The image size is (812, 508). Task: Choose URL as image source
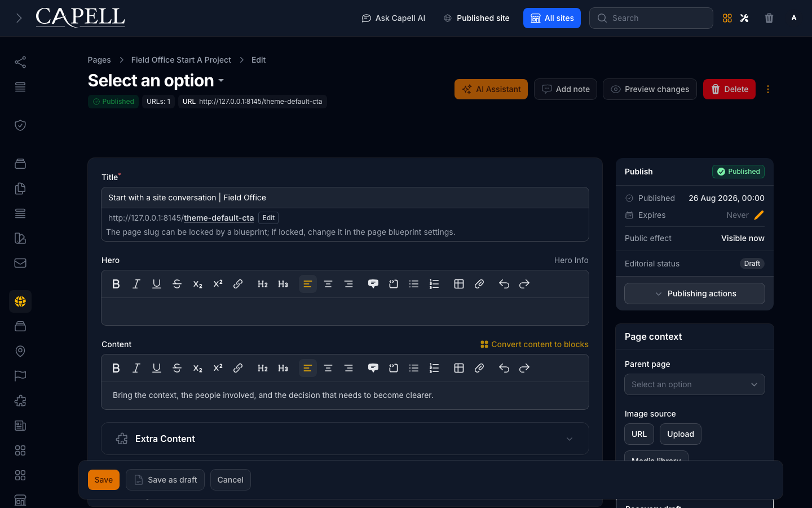click(639, 434)
